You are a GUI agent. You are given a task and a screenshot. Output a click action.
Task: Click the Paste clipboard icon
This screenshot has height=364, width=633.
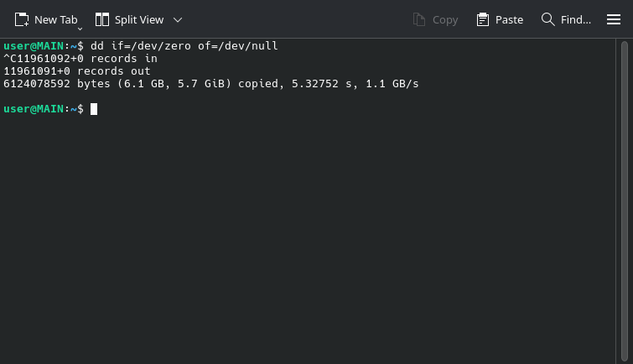click(482, 19)
